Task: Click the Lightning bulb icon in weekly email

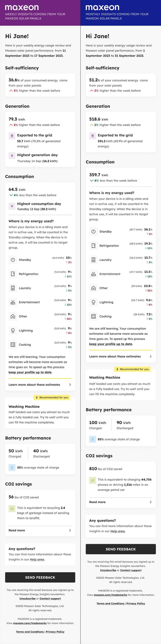Action: [x=13, y=331]
